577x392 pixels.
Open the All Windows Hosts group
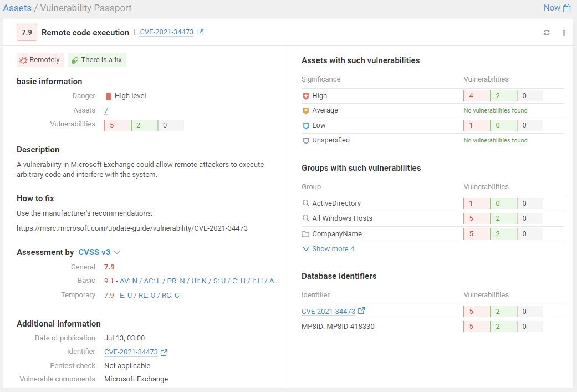(x=342, y=218)
